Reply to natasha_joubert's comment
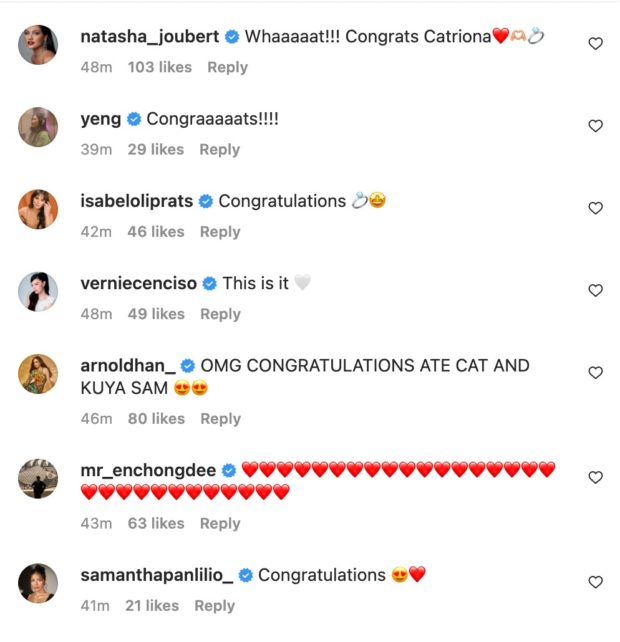 [227, 67]
